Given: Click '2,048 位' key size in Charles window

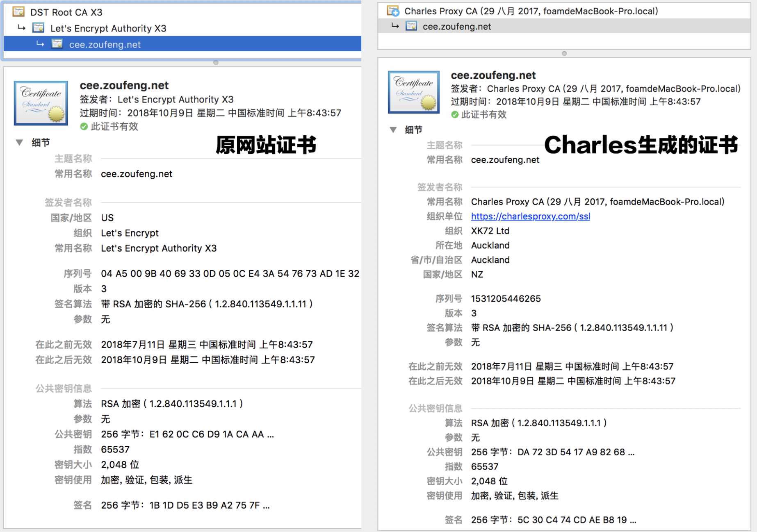Looking at the screenshot, I should [489, 481].
